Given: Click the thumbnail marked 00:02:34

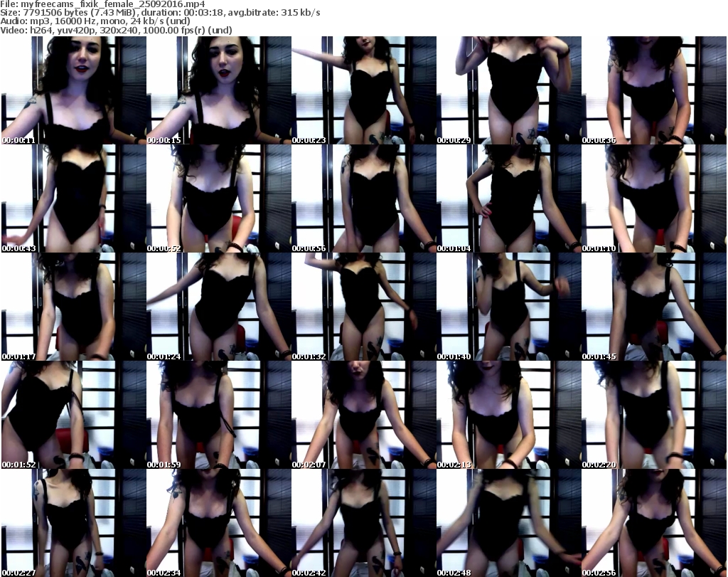Looking at the screenshot, I should click(219, 523).
